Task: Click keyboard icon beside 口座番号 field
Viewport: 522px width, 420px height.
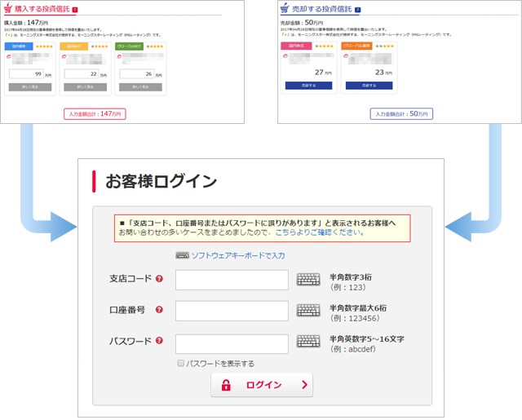Action: tap(308, 311)
